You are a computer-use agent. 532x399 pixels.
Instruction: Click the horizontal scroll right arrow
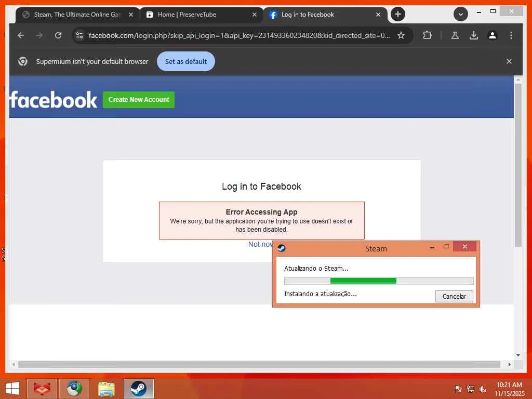(509, 364)
